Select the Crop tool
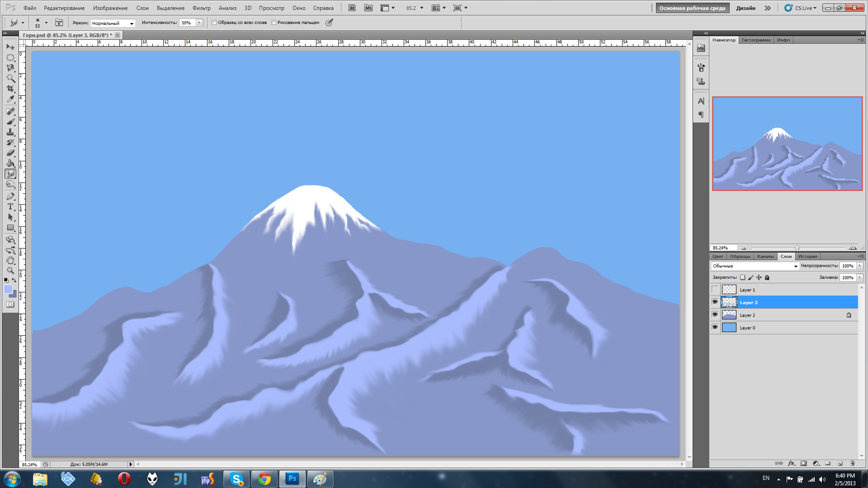The height and width of the screenshot is (488, 868). [x=10, y=89]
